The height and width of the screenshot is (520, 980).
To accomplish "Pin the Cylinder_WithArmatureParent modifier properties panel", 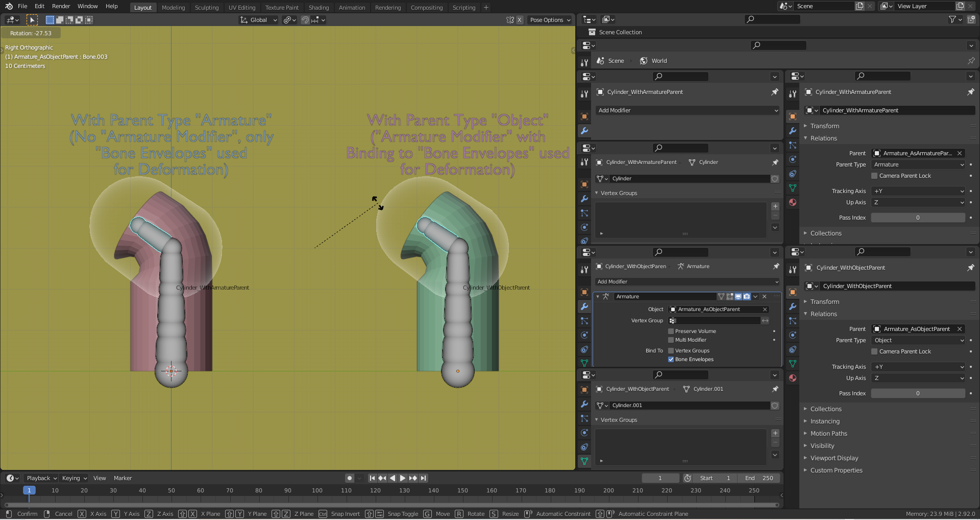I will tap(774, 92).
